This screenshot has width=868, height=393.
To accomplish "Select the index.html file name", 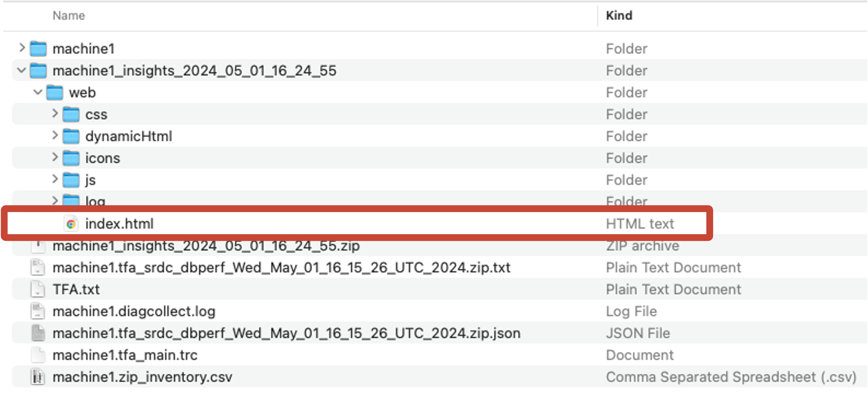I will point(120,223).
